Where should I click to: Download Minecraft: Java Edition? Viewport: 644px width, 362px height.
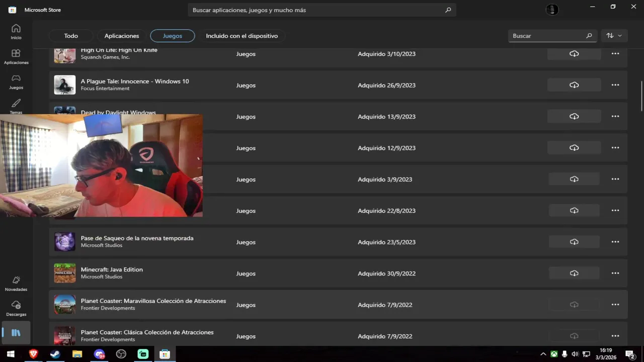pos(574,273)
